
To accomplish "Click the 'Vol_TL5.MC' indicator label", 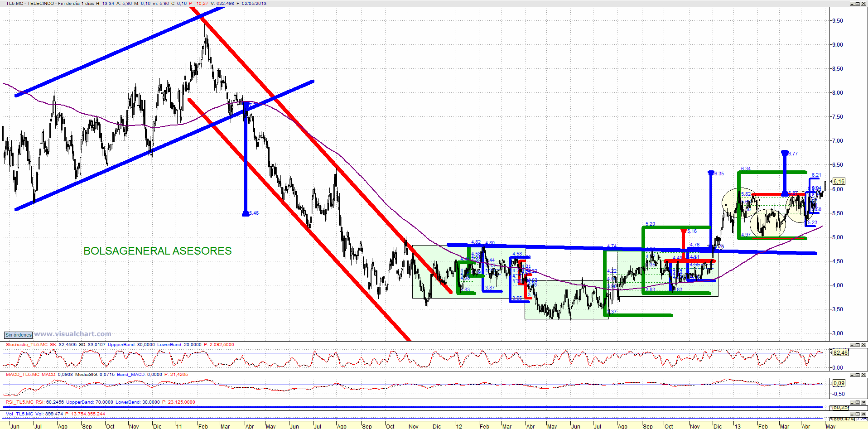I will pos(19,414).
